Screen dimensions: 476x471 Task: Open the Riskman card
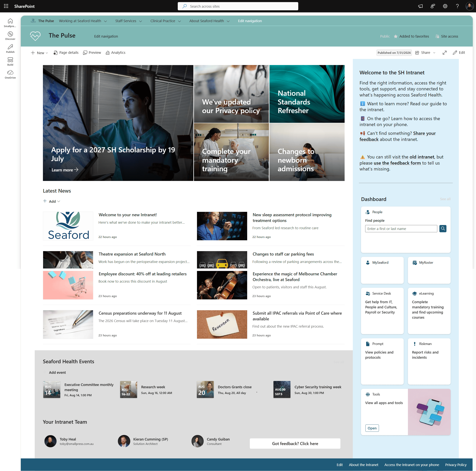tap(429, 361)
